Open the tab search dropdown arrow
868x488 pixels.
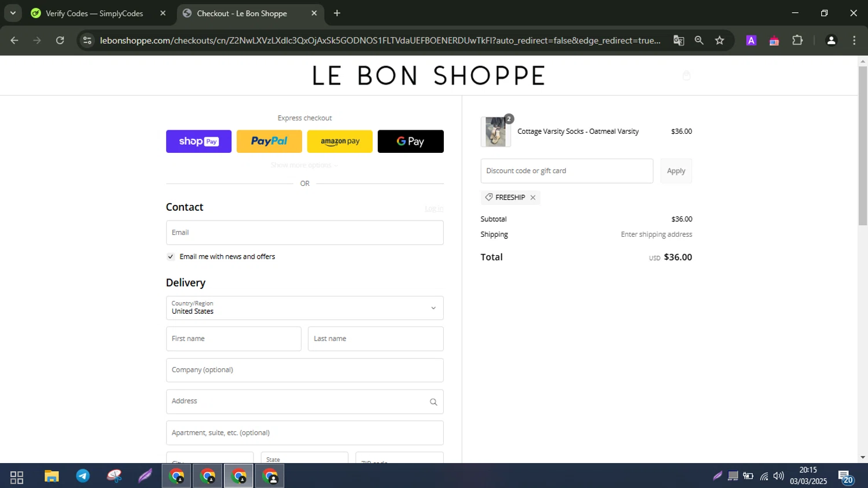coord(13,13)
